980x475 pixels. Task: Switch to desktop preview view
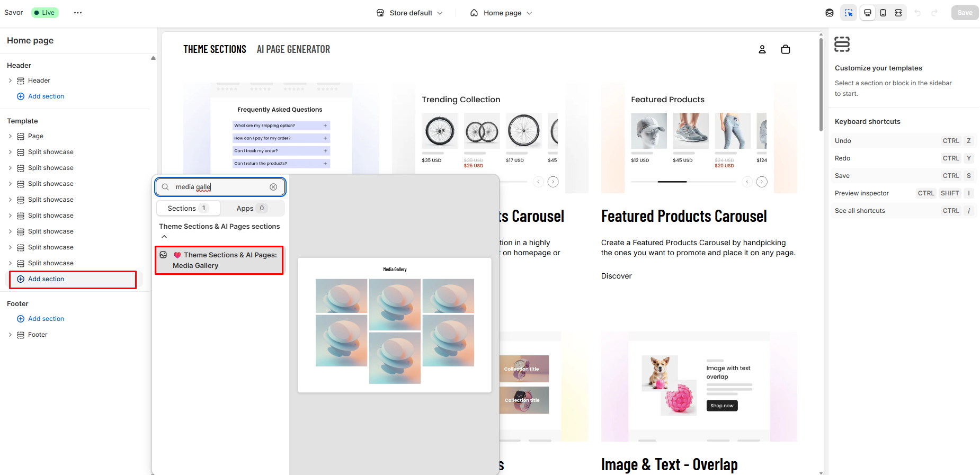868,13
